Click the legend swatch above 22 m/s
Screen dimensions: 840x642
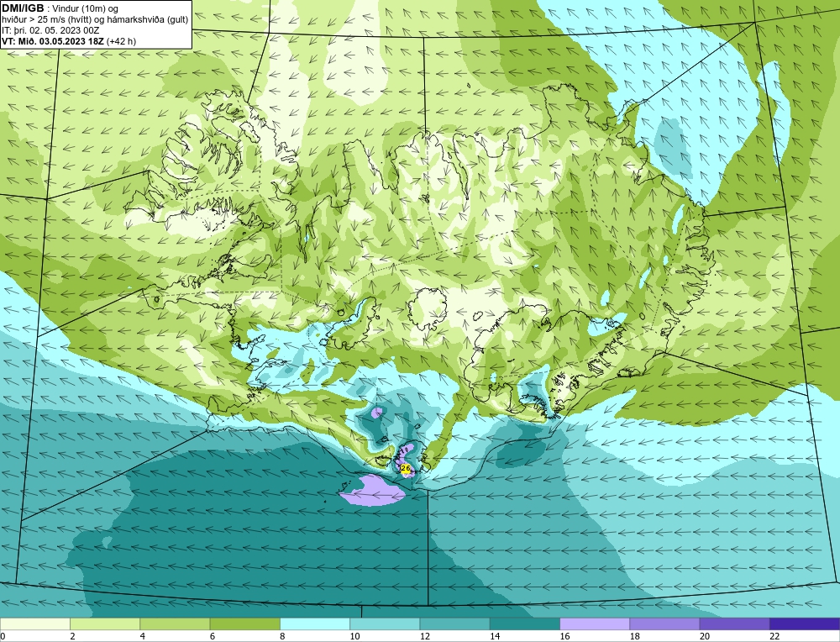[x=805, y=624]
